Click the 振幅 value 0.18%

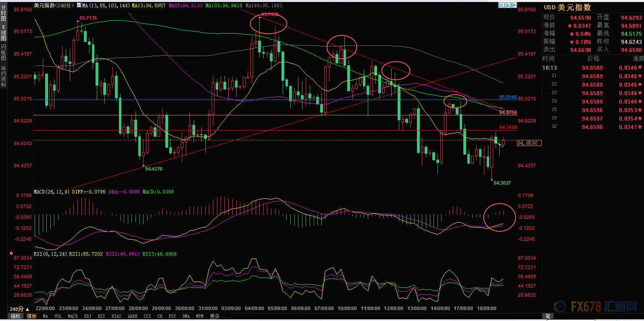(x=580, y=42)
